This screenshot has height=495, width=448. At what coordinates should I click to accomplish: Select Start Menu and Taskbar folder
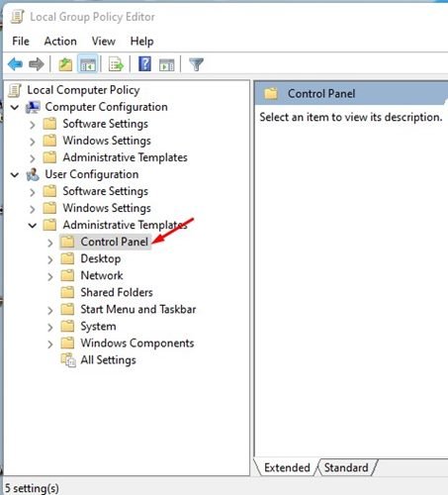[x=138, y=309]
